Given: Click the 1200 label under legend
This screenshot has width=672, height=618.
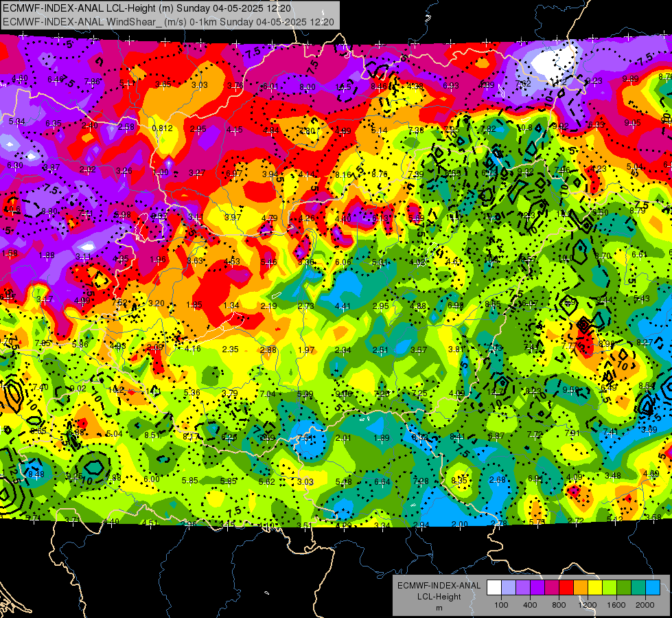Looking at the screenshot, I should click(587, 605).
